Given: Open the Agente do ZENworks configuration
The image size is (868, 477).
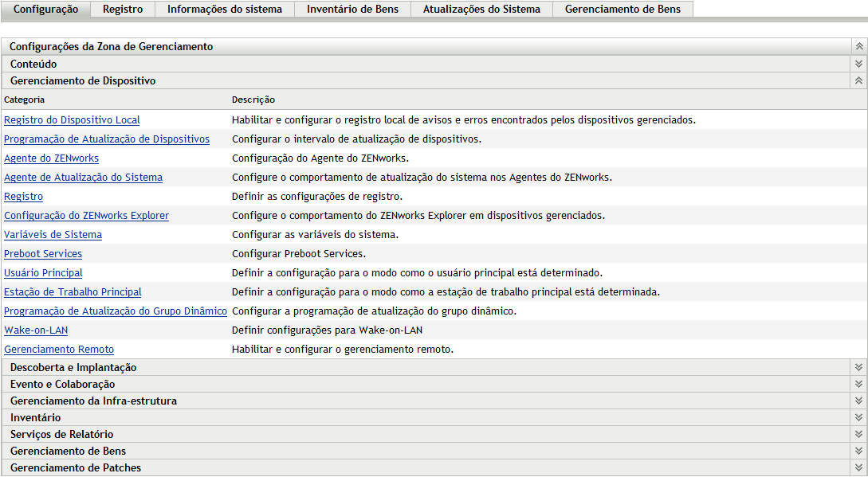Looking at the screenshot, I should point(51,158).
